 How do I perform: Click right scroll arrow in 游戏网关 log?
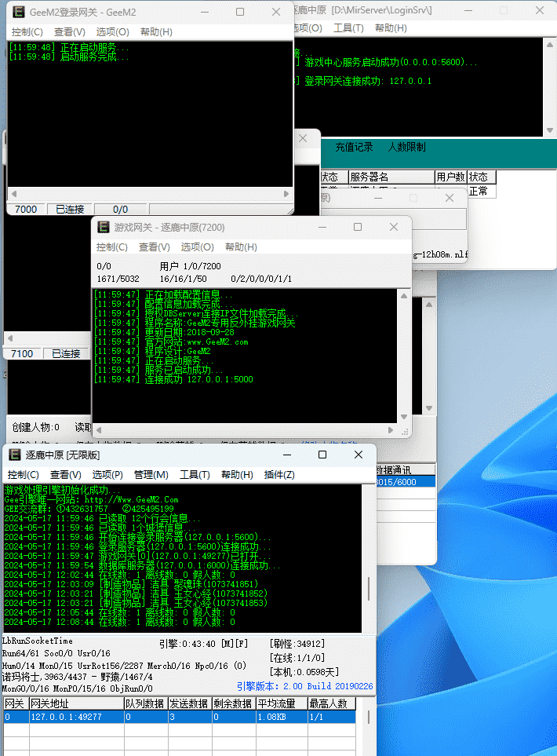tap(391, 430)
